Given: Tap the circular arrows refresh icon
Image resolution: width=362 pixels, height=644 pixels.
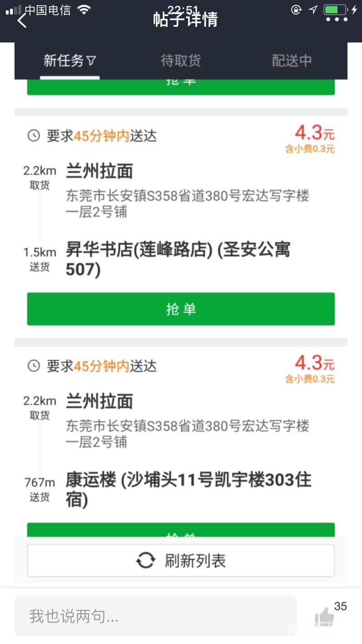Looking at the screenshot, I should pos(145,561).
